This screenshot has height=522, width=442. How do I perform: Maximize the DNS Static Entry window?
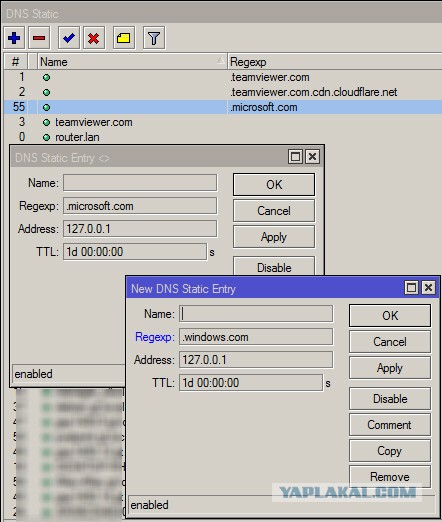295,156
